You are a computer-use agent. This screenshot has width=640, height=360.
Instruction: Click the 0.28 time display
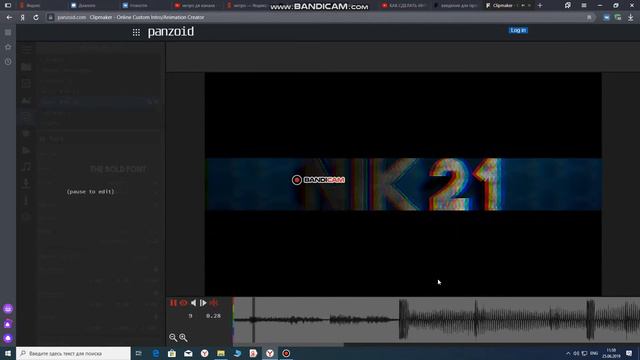(213, 316)
